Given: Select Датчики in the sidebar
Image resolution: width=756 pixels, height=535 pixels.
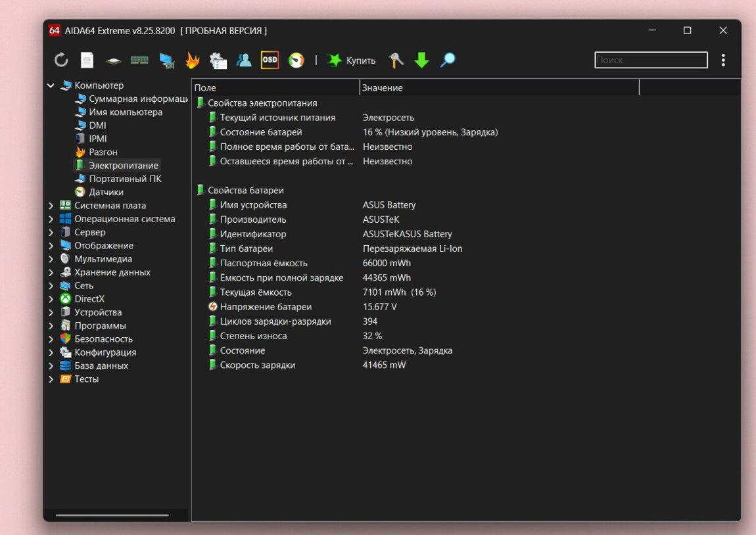Looking at the screenshot, I should 106,192.
